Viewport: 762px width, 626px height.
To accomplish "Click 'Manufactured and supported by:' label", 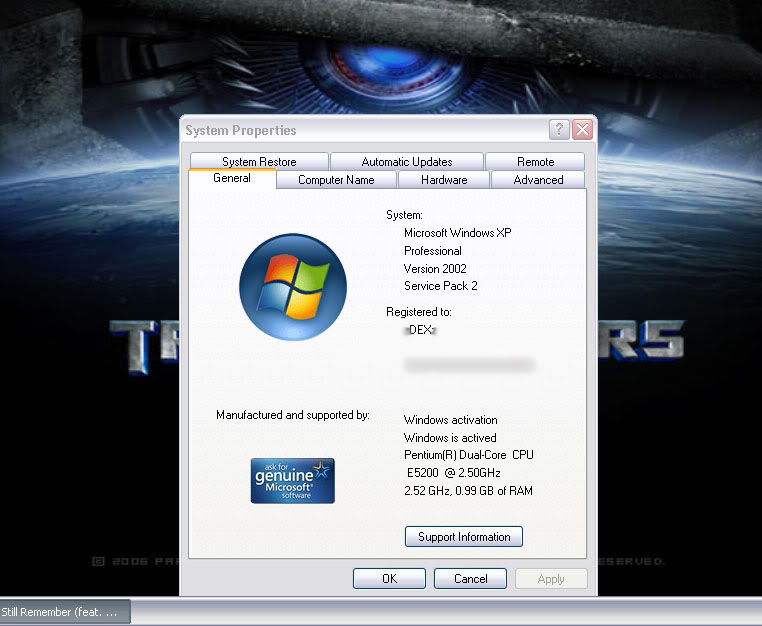I will (293, 415).
